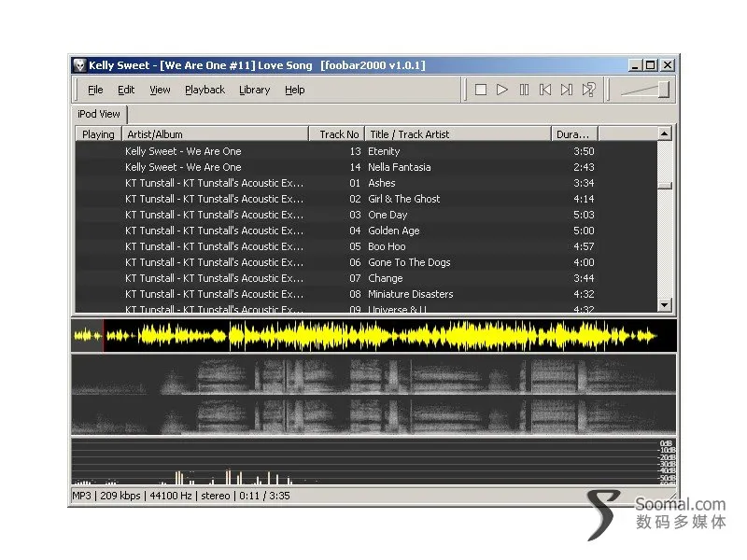Select the track Gone To The Dogs
747x560 pixels.
point(409,262)
